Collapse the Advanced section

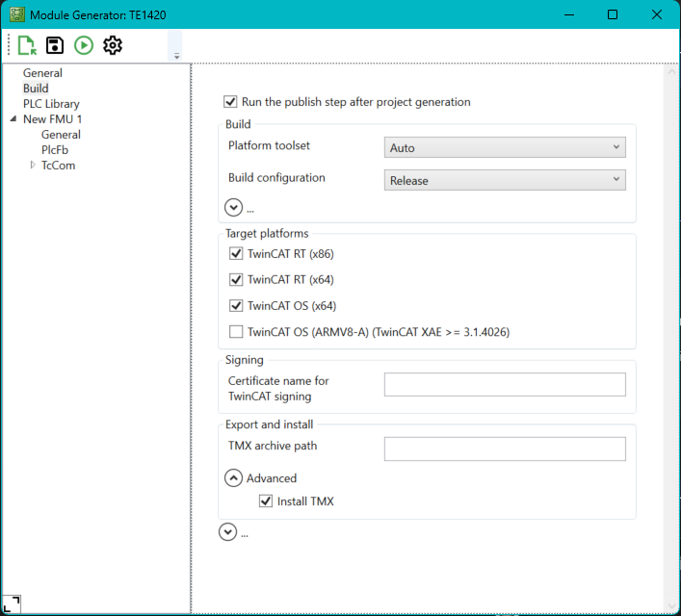(233, 478)
